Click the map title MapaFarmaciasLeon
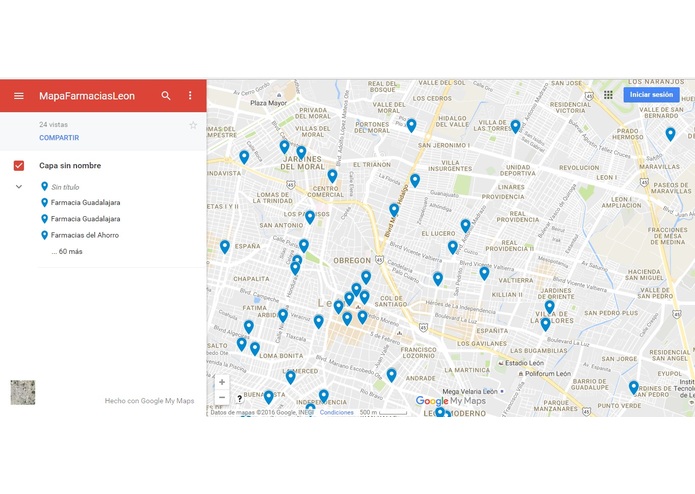Screen dimensions: 695x494 coord(87,96)
